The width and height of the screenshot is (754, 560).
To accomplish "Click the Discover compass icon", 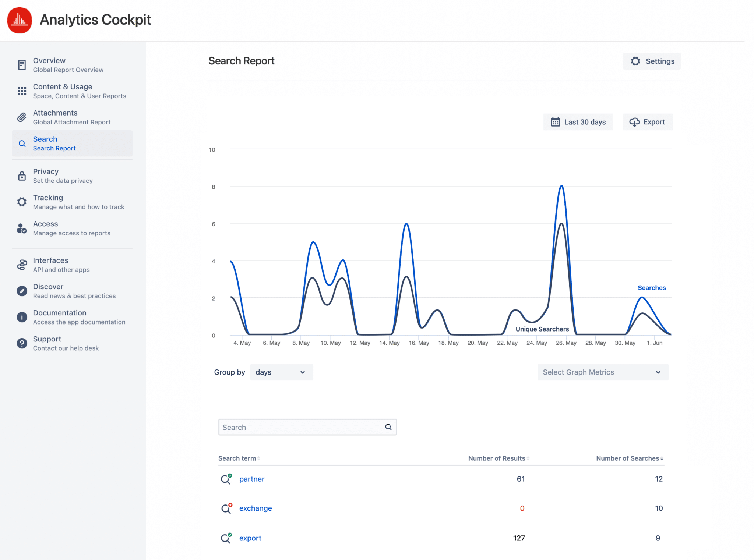I will click(x=22, y=291).
